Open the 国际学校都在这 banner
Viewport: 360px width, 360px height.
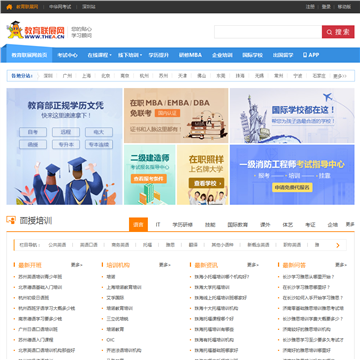point(292,116)
